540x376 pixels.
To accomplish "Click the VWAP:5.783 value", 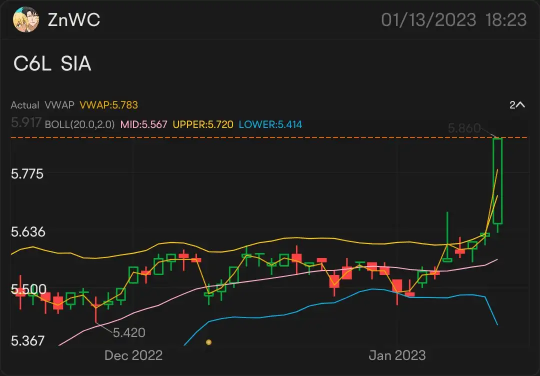I will (109, 105).
